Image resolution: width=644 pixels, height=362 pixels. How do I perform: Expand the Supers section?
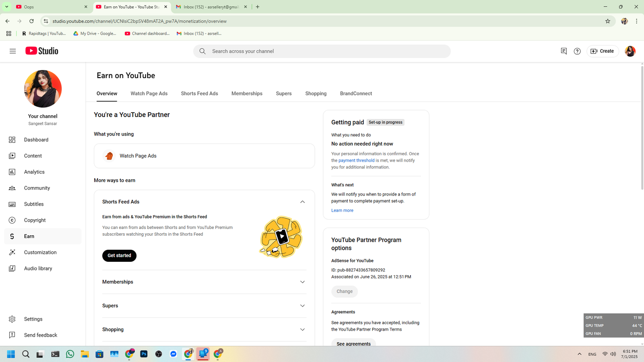[302, 306]
